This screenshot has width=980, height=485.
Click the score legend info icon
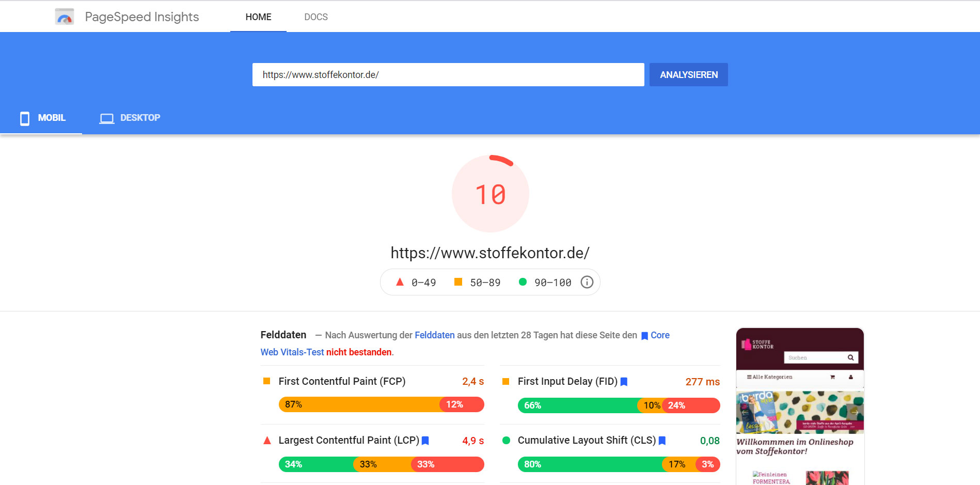587,282
